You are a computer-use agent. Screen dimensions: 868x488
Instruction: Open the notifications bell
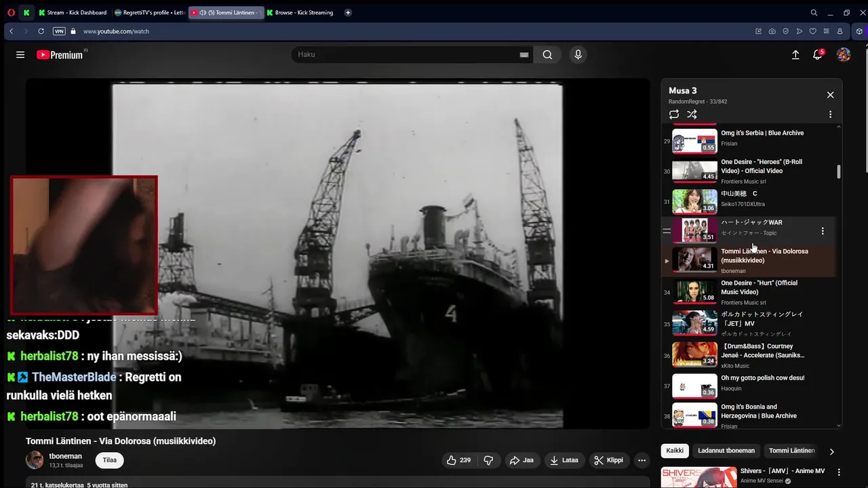click(818, 55)
